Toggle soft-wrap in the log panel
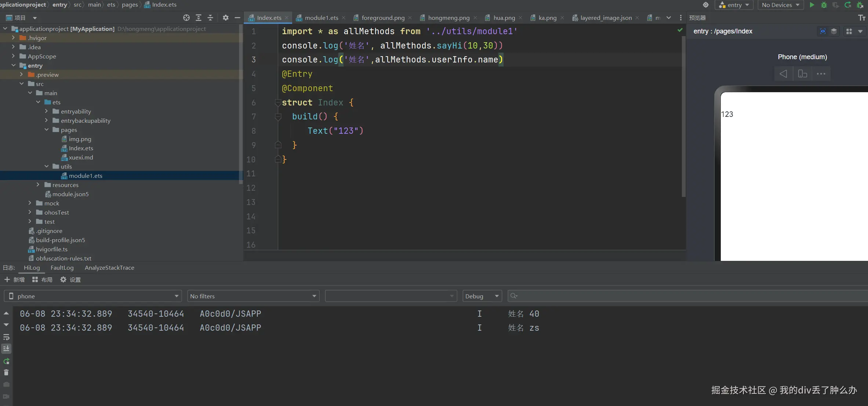The image size is (868, 406). point(6,337)
